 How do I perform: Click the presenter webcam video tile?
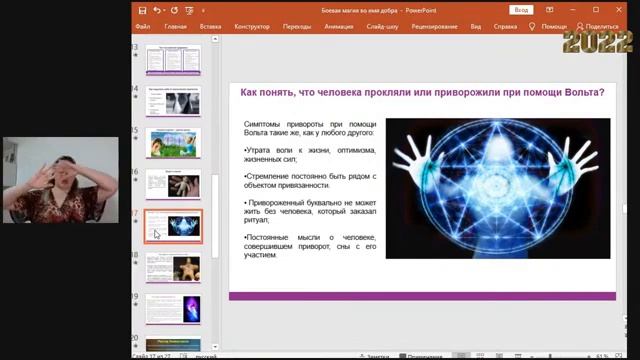[61, 180]
